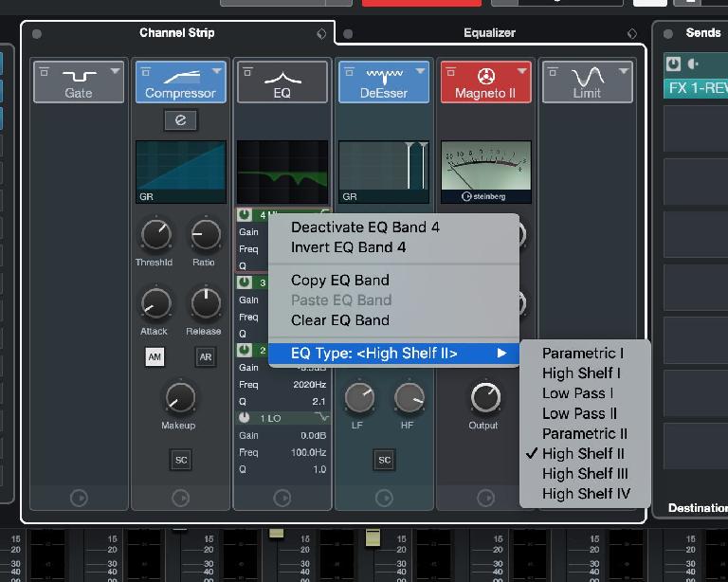Open the Compressor editor 'e' button
Screen dimensions: 728x582
coord(181,120)
